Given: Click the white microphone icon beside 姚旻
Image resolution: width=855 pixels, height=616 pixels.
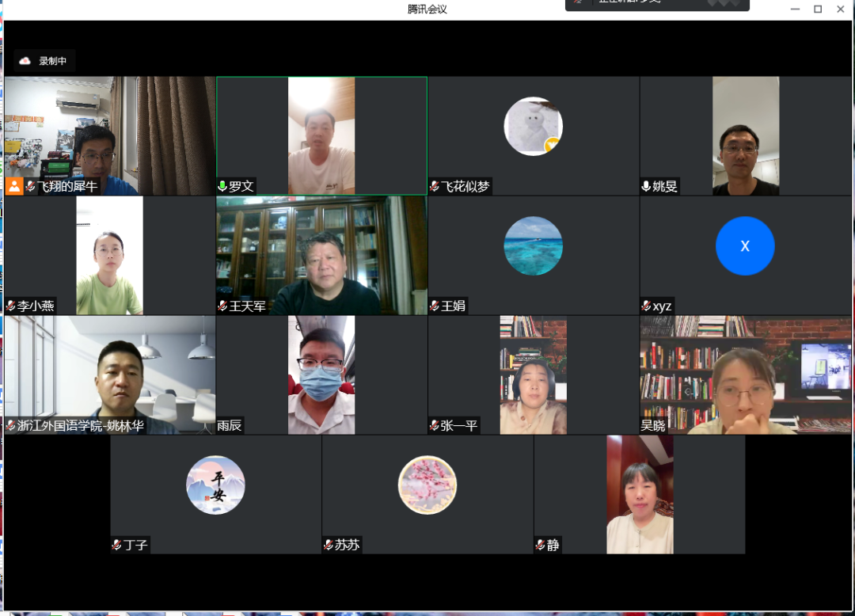Looking at the screenshot, I should (x=646, y=187).
